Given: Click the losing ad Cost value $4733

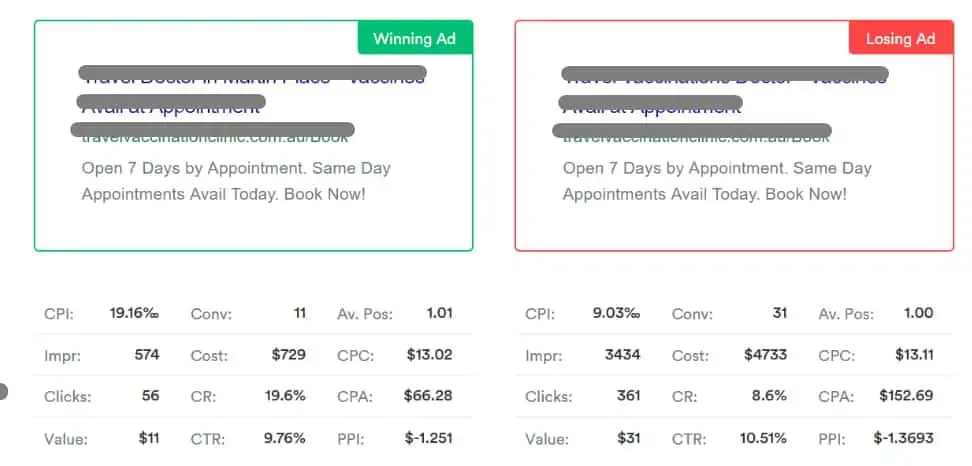Looking at the screenshot, I should (x=766, y=355).
